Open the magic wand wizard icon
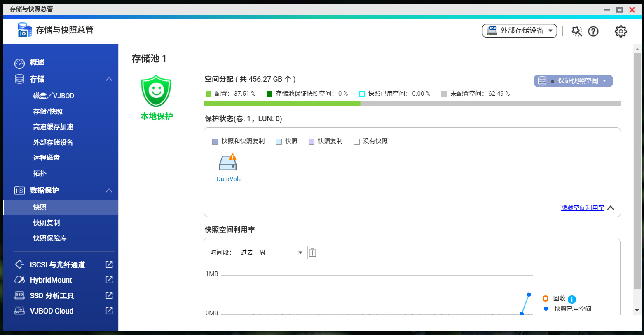644x335 pixels. click(x=577, y=31)
